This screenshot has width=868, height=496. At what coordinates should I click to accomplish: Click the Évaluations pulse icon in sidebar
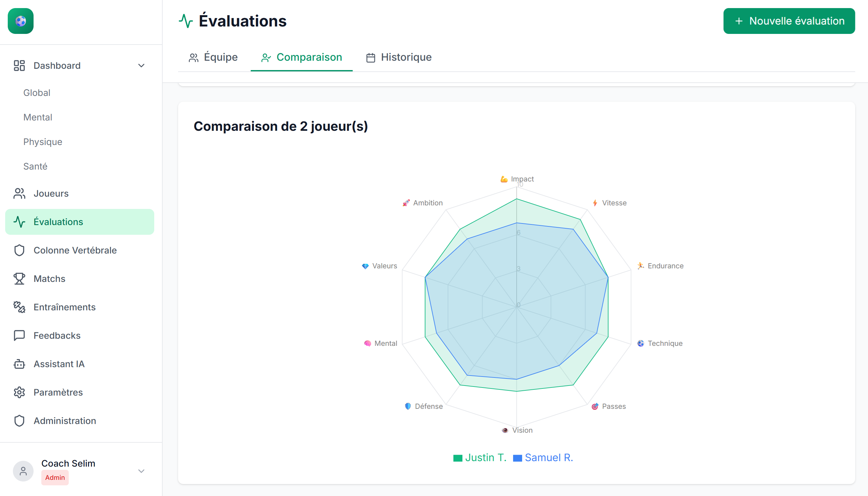19,222
